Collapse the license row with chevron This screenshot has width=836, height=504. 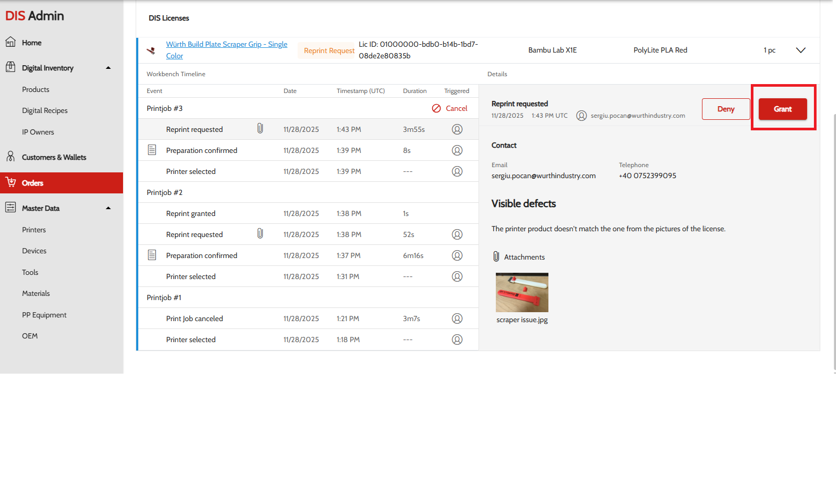point(800,50)
